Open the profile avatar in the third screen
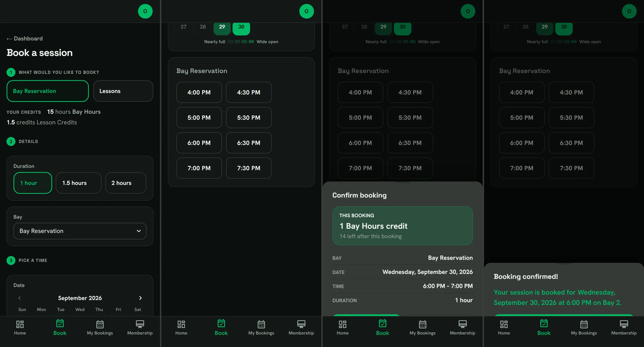The width and height of the screenshot is (644, 347). coord(468,11)
